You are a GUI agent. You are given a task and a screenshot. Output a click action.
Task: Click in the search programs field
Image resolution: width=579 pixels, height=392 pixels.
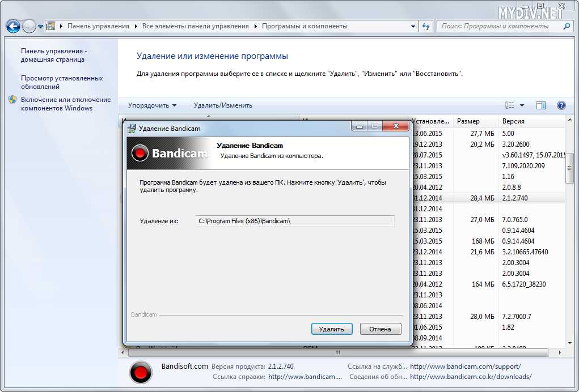tap(499, 26)
